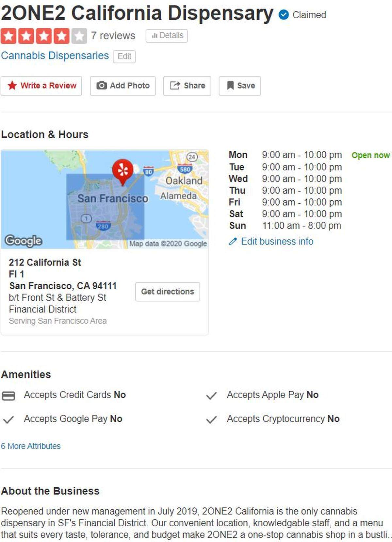Screen dimensions: 392x542
Task: Click the checkmark beside Accepts Apple Pay
Action: click(211, 396)
